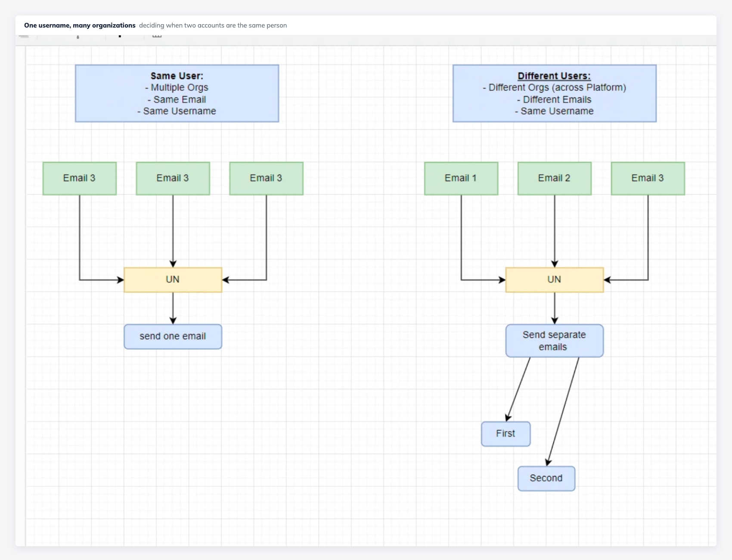Click the Same Email text line

[177, 100]
